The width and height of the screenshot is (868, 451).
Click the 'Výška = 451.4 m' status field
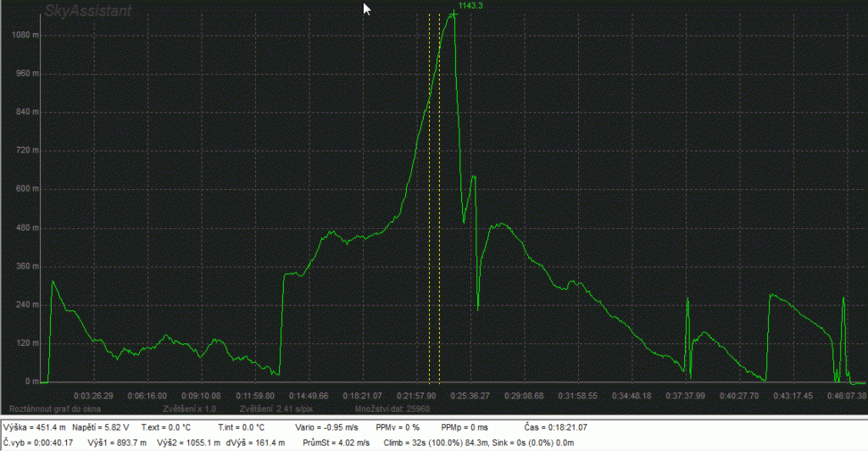pos(35,428)
